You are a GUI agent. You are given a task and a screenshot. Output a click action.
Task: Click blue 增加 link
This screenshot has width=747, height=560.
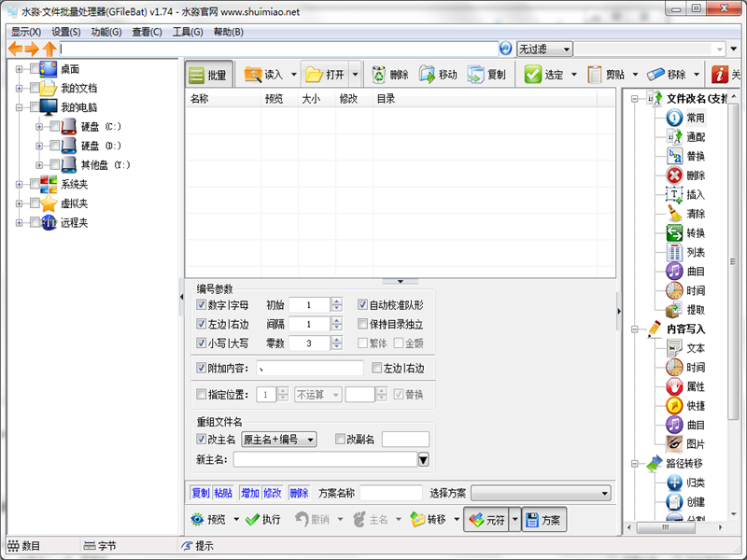point(249,493)
